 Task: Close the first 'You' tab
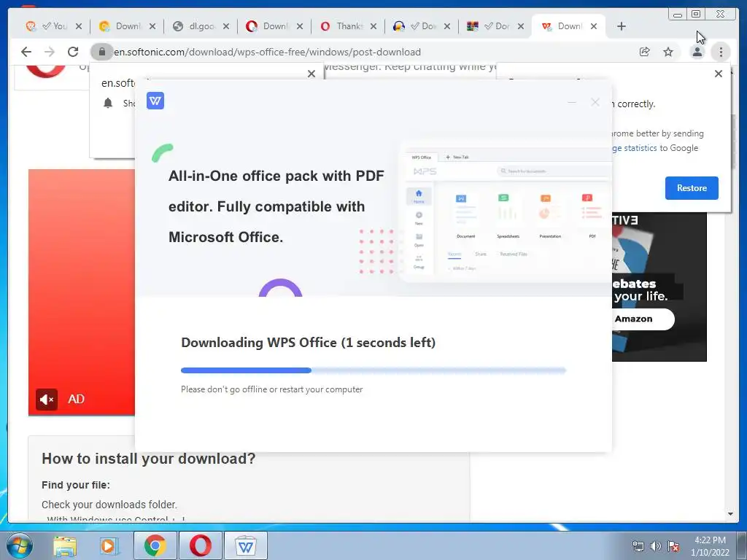tap(79, 26)
